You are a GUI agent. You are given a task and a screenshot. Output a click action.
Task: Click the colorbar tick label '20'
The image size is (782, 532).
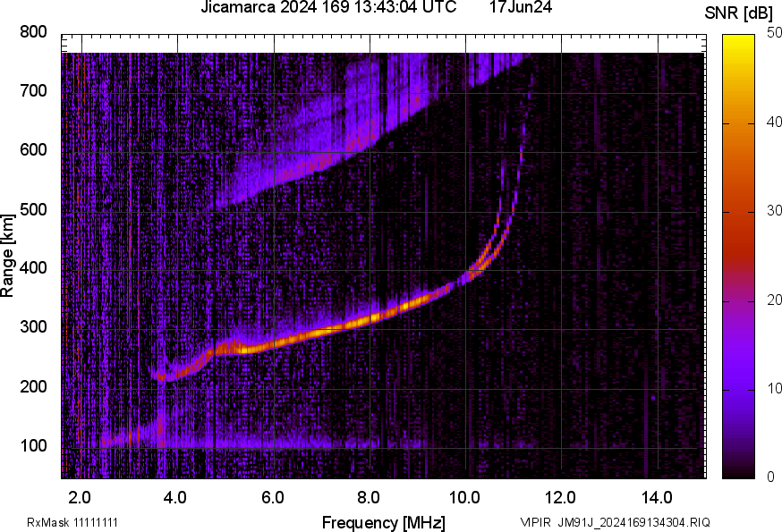point(774,300)
